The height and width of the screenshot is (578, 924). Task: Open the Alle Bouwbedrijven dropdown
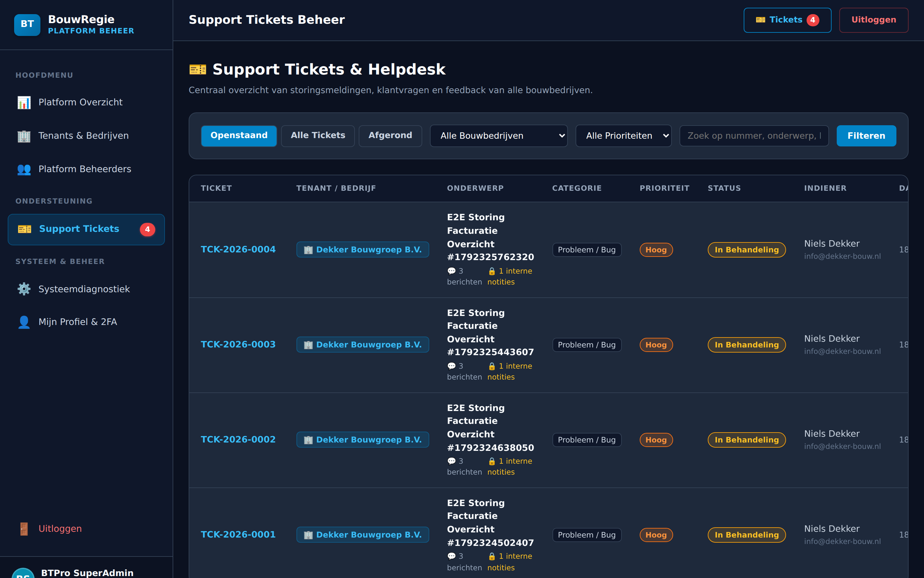(x=499, y=136)
